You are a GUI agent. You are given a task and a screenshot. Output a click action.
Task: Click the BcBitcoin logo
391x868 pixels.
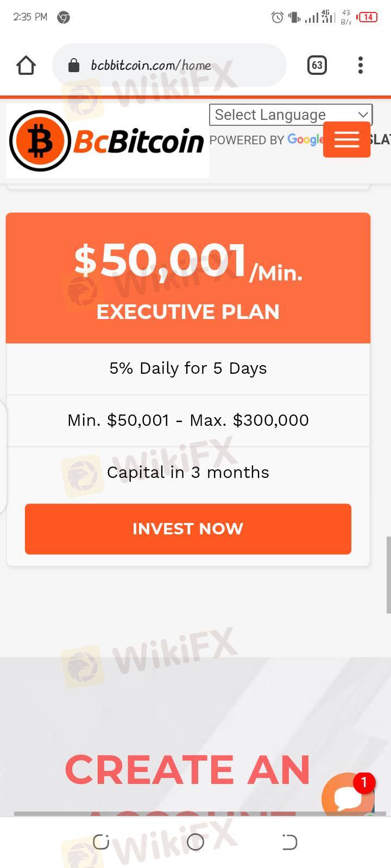coord(107,141)
